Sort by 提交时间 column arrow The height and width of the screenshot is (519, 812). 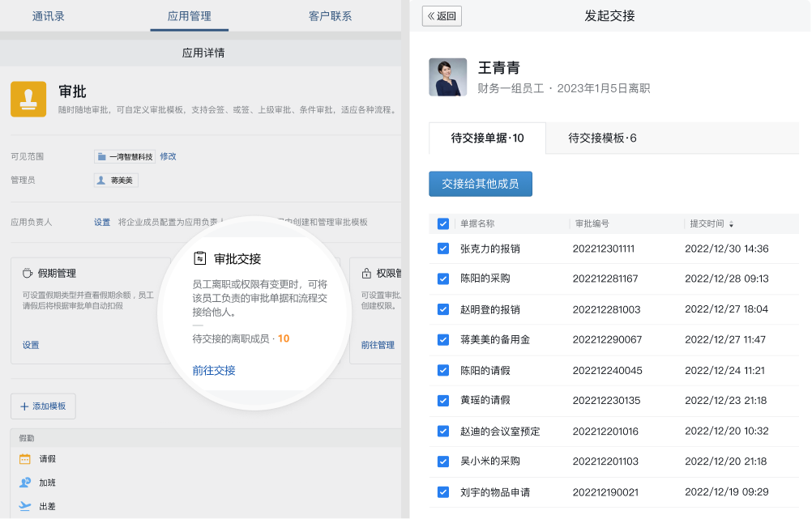click(x=732, y=224)
